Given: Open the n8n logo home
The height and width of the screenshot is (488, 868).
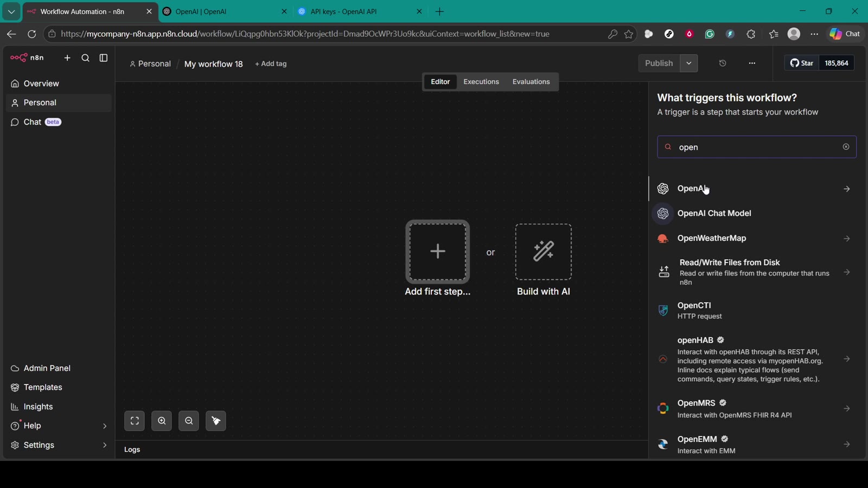Looking at the screenshot, I should tap(27, 57).
